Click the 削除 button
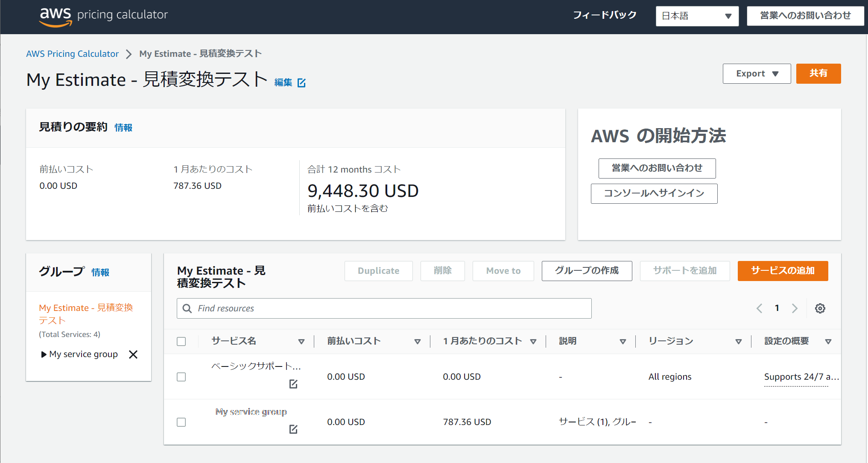 coord(442,271)
